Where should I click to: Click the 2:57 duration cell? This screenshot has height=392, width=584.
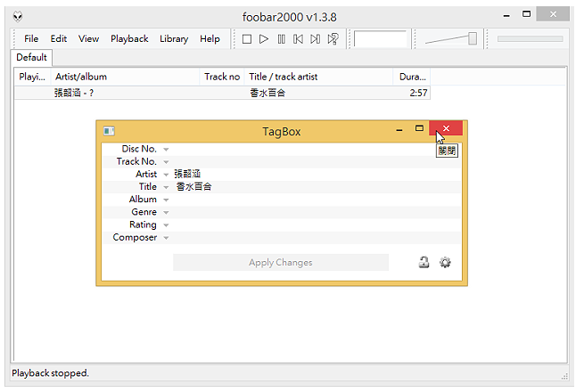coord(419,93)
